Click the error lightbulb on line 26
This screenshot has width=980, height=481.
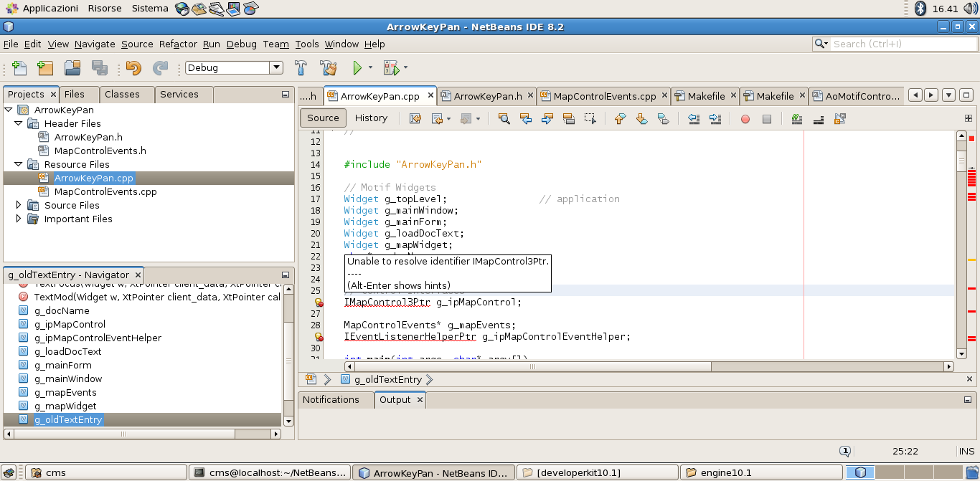click(x=319, y=303)
